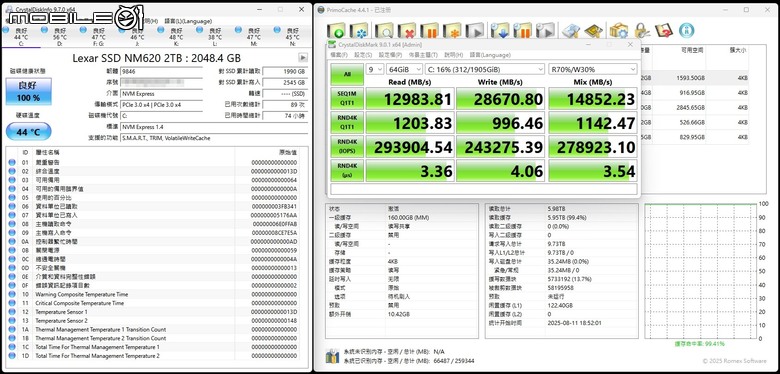Open the mix ratio dropdown R70%/W30%
780x374 pixels.
click(x=592, y=70)
